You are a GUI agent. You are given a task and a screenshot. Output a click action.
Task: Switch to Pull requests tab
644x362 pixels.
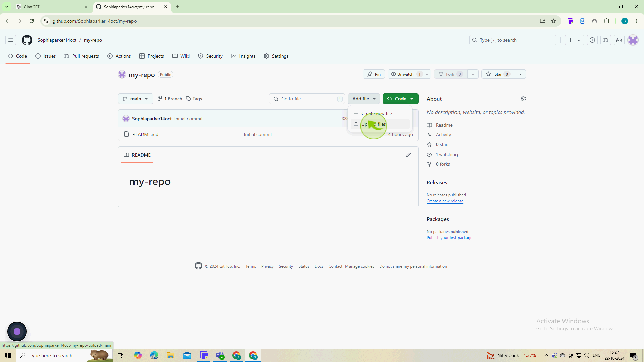point(82,56)
